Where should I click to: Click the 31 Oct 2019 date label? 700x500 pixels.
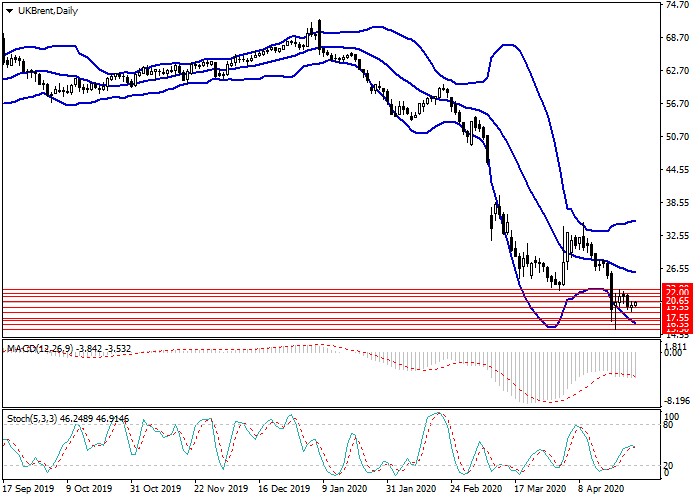154,490
